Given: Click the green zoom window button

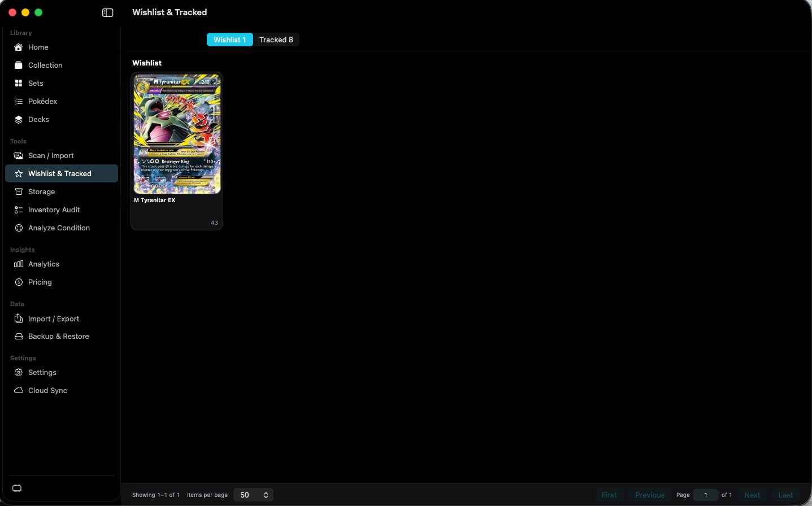Looking at the screenshot, I should tap(38, 12).
